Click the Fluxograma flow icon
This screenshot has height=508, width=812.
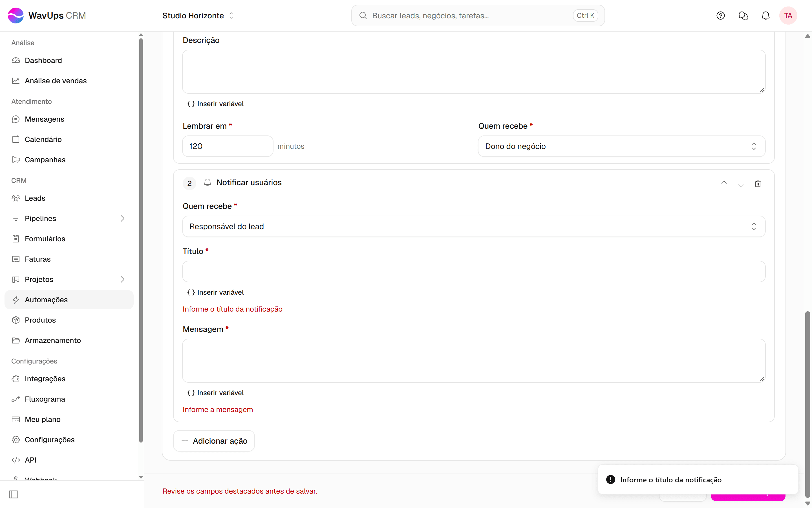pos(16,399)
